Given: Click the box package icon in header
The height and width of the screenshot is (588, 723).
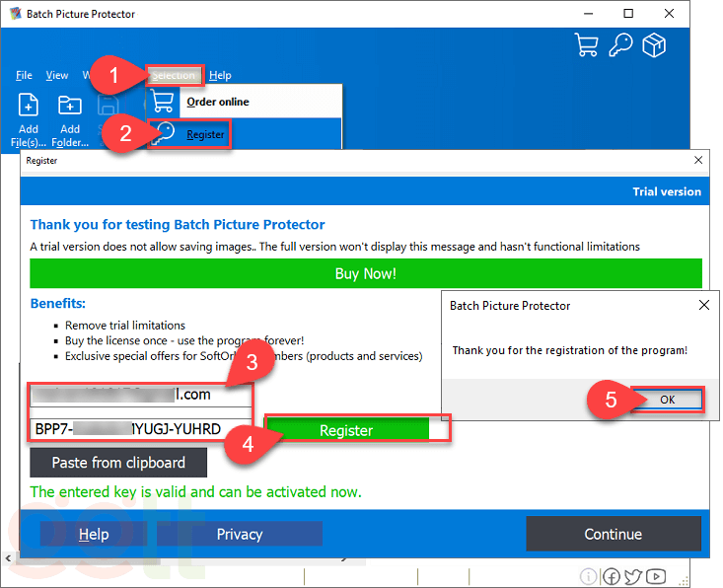Looking at the screenshot, I should click(653, 45).
